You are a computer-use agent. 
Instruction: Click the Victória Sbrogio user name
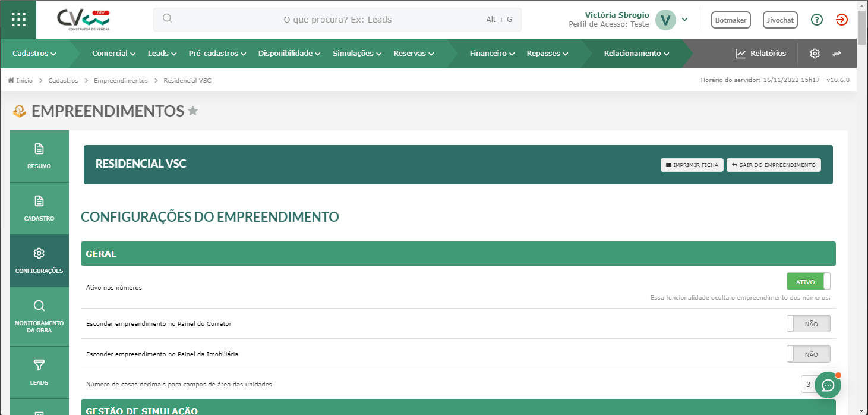tap(617, 15)
